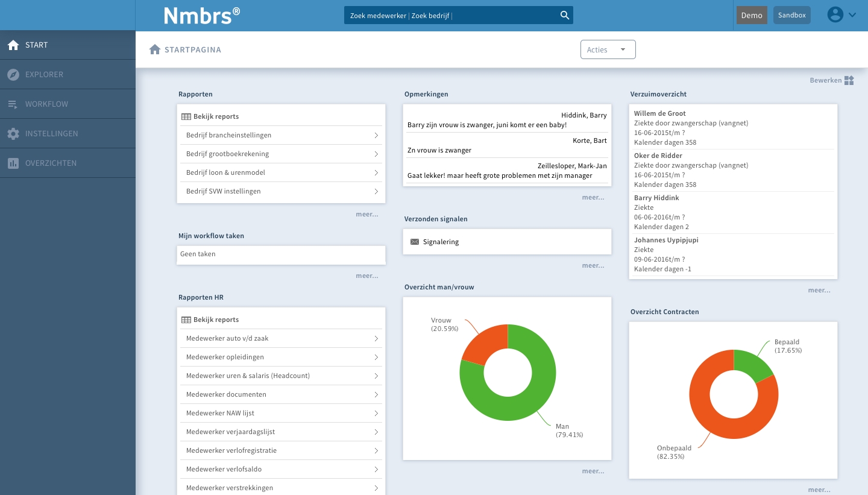Click the Start house icon in sidebar

click(x=13, y=45)
